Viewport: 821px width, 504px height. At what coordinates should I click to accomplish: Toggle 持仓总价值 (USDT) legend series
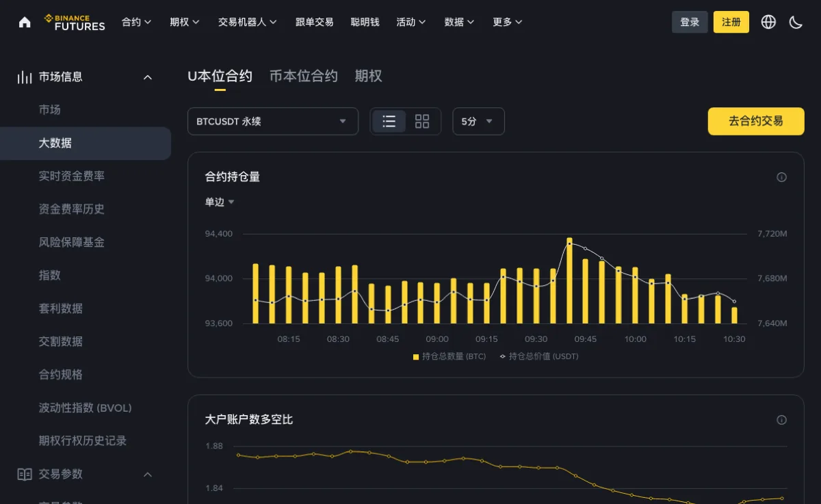(x=539, y=356)
